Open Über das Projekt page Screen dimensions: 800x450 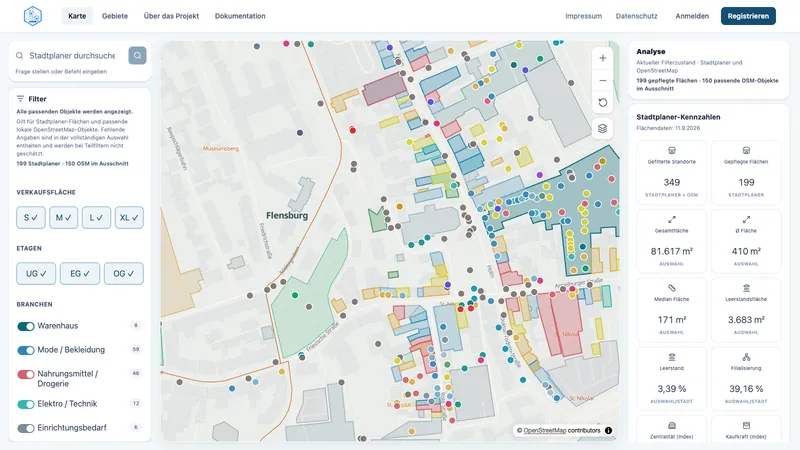[171, 16]
